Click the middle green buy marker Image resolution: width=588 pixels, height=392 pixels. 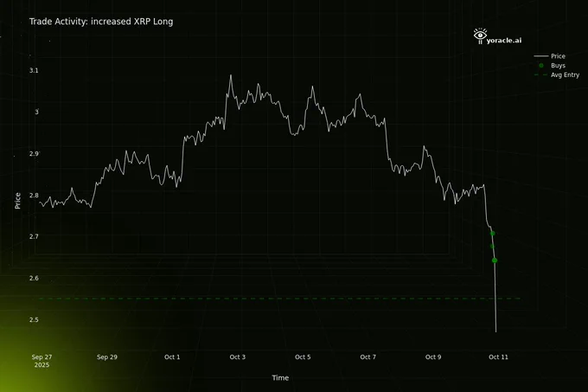[492, 246]
